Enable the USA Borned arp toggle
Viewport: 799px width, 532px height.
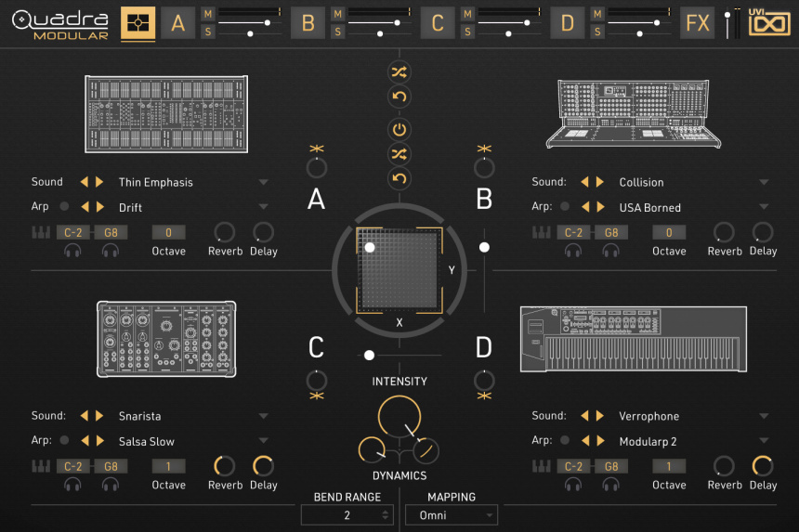[x=565, y=206]
